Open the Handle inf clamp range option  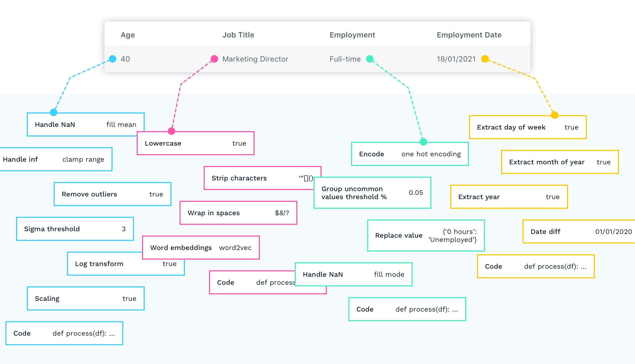click(83, 160)
